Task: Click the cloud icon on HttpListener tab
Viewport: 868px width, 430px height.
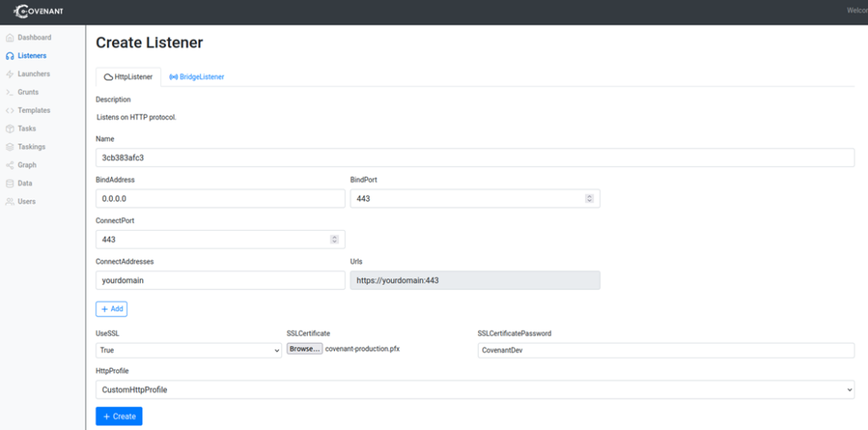Action: tap(108, 77)
